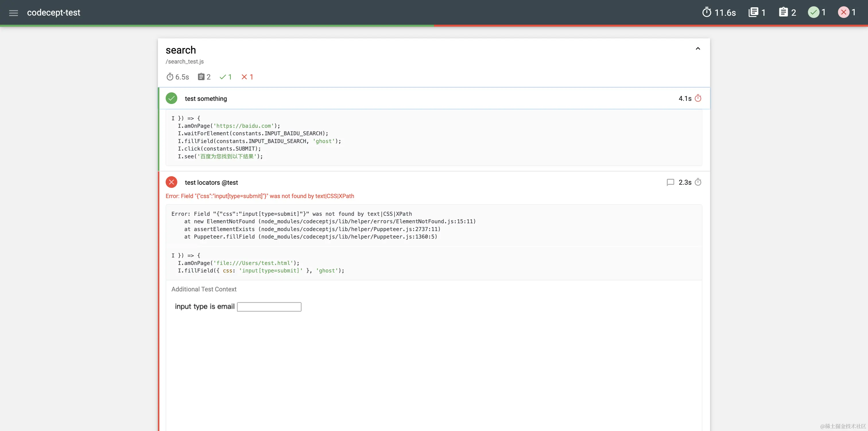
Task: Click the 'search' suite title
Action: [181, 50]
